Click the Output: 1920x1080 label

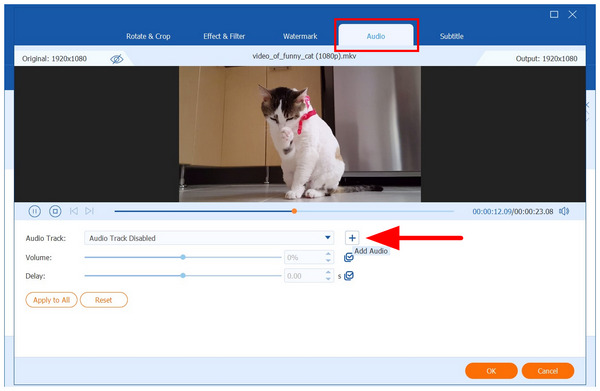[546, 59]
